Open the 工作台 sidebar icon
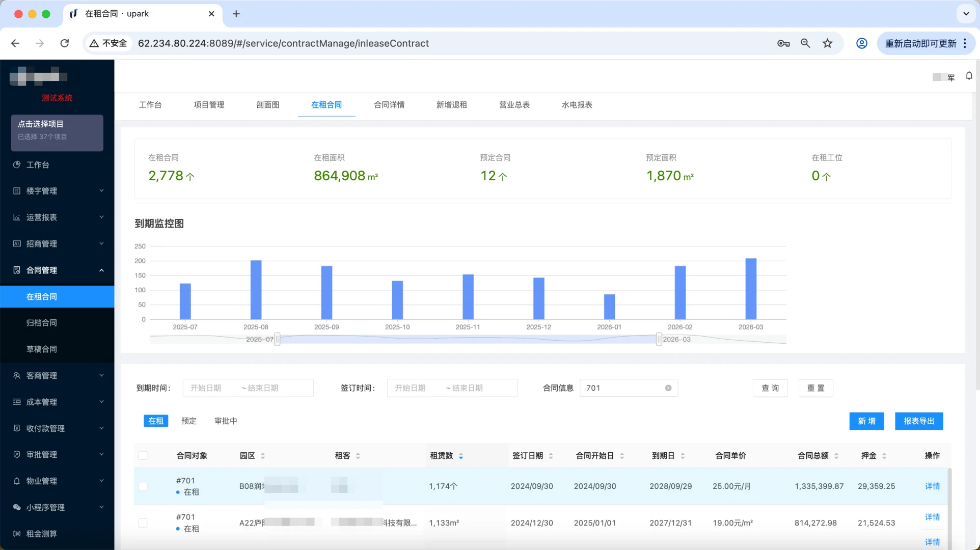Screen dimensions: 980x550 17,164
